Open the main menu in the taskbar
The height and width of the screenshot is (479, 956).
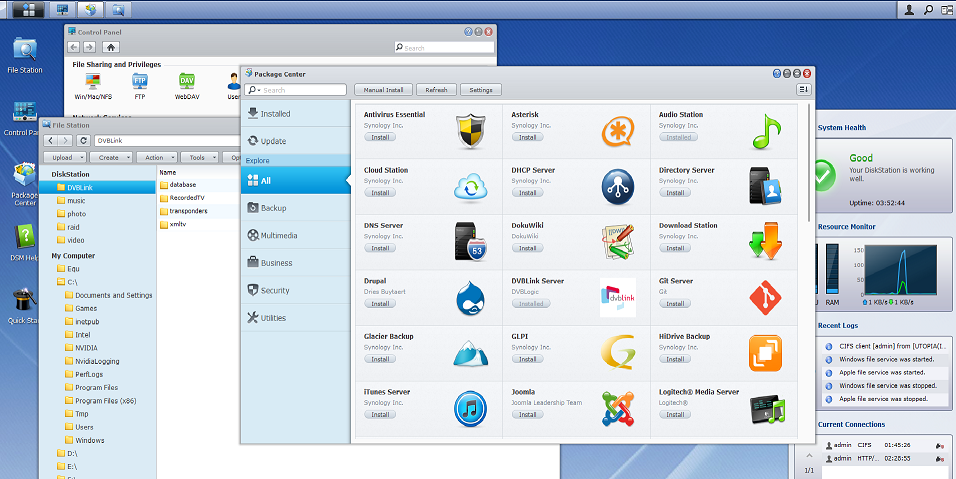(28, 9)
